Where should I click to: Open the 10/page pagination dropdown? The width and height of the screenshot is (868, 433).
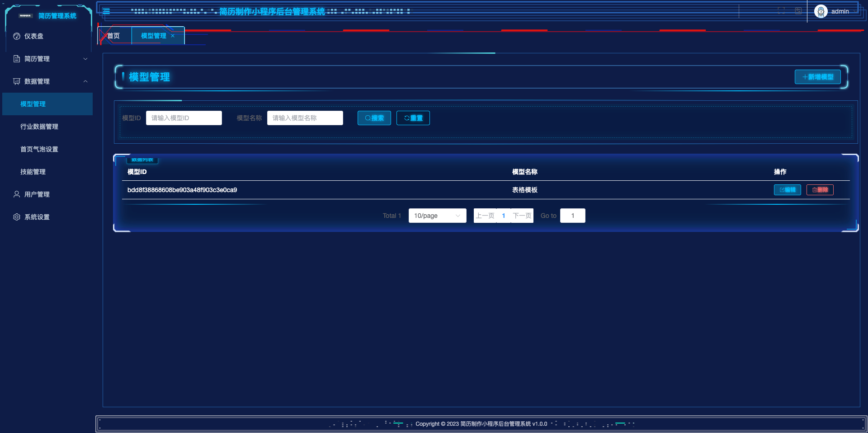(437, 216)
